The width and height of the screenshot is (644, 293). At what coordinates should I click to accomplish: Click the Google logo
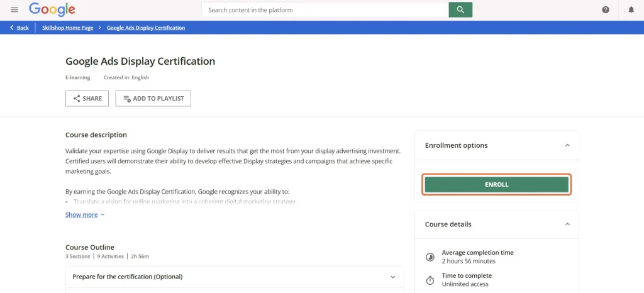(52, 9)
